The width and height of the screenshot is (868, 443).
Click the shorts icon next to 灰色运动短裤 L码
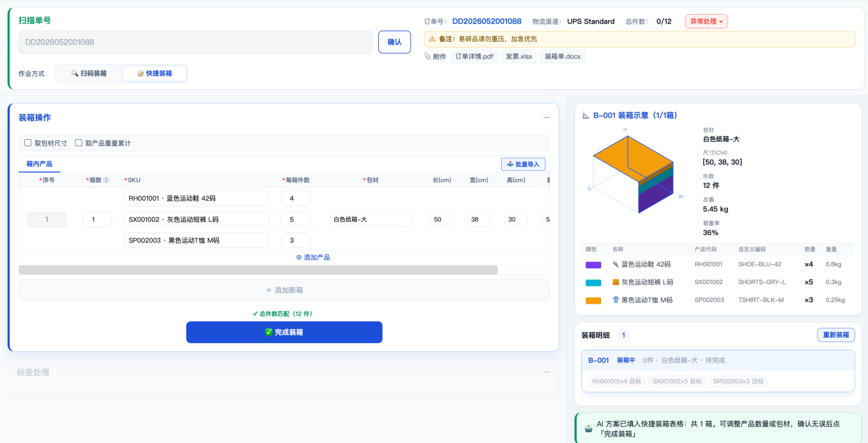point(616,282)
